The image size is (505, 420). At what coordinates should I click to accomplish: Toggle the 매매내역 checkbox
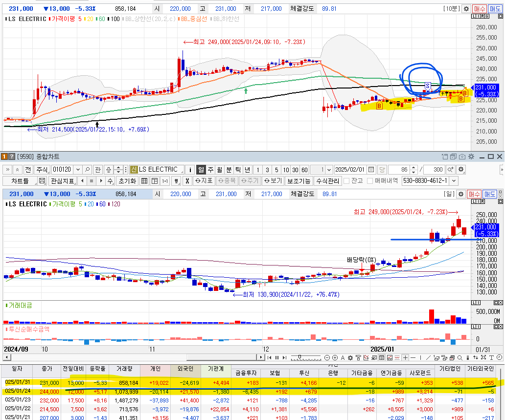370,181
